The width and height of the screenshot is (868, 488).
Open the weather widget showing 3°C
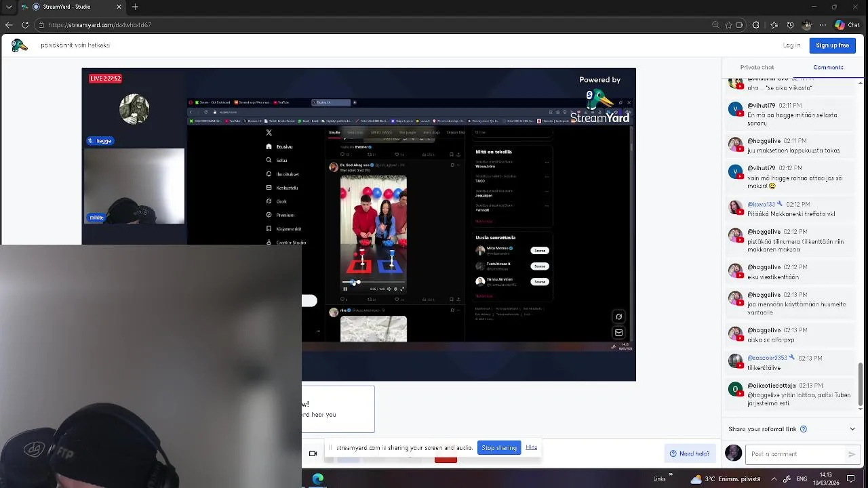tap(725, 479)
